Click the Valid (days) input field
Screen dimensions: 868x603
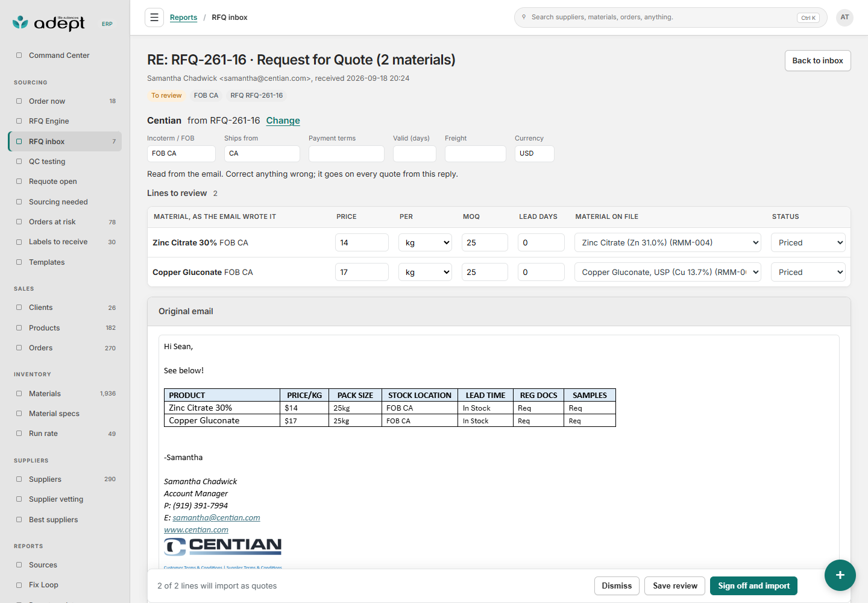click(x=415, y=154)
